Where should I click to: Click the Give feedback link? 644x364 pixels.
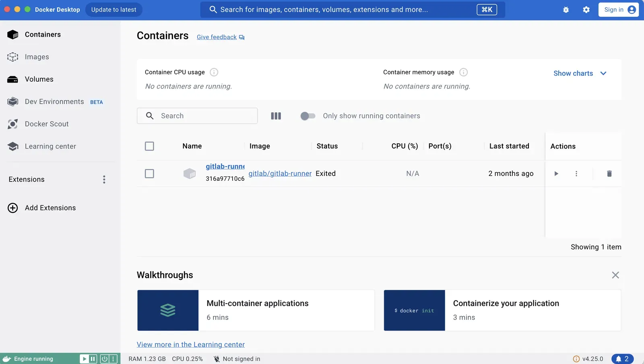tap(216, 37)
